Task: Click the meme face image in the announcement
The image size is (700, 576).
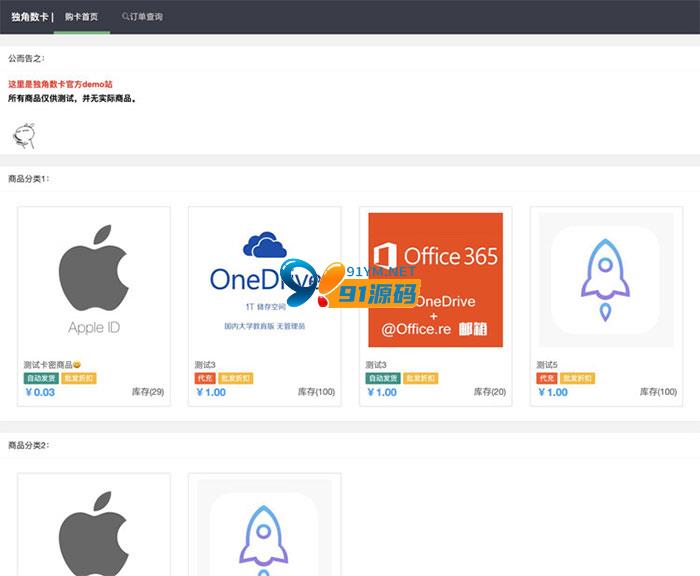Action: pyautogui.click(x=24, y=136)
